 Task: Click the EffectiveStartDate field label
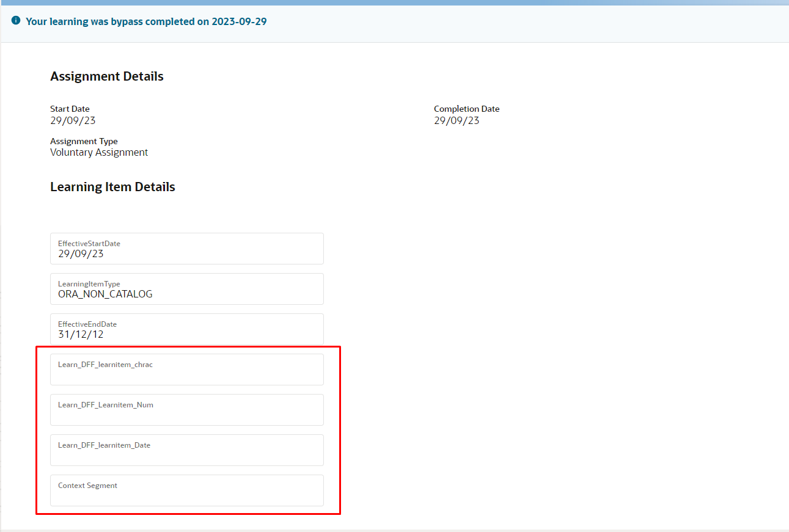pyautogui.click(x=89, y=243)
